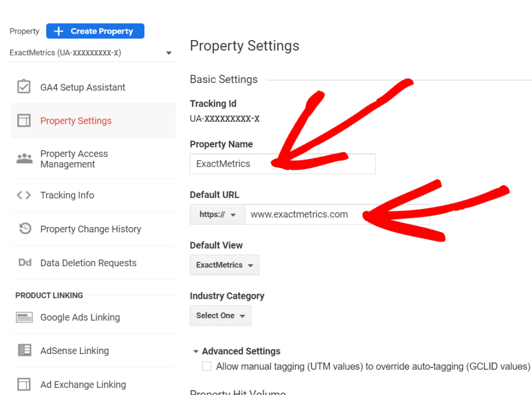Click the Property Access Management people icon

click(24, 159)
